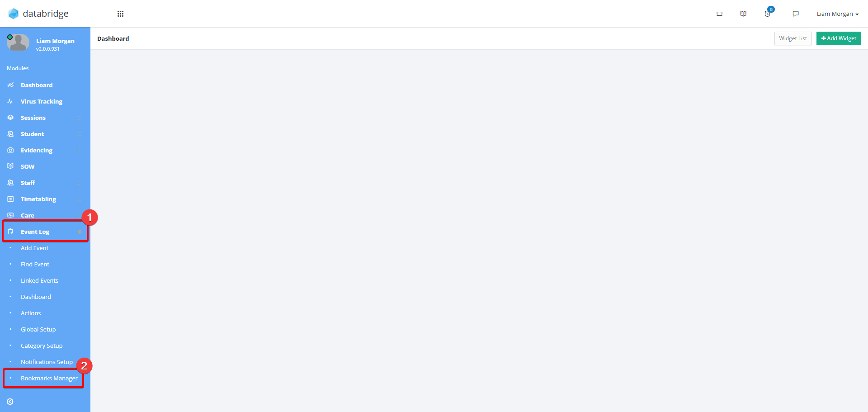The image size is (868, 412).
Task: Open the timer icon with badge
Action: pos(768,13)
